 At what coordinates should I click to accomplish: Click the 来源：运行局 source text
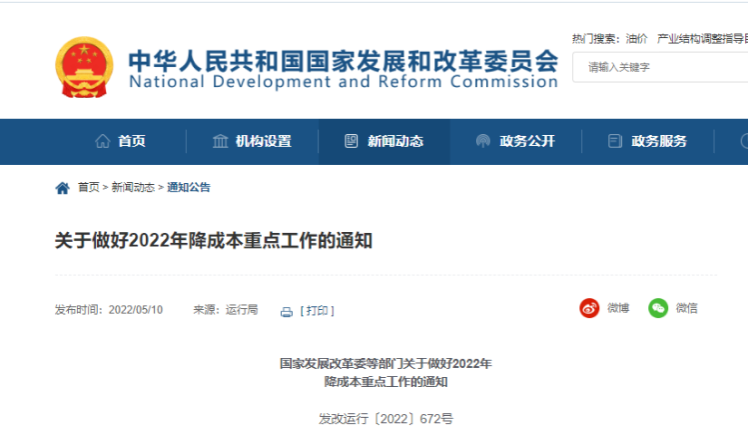click(x=225, y=310)
